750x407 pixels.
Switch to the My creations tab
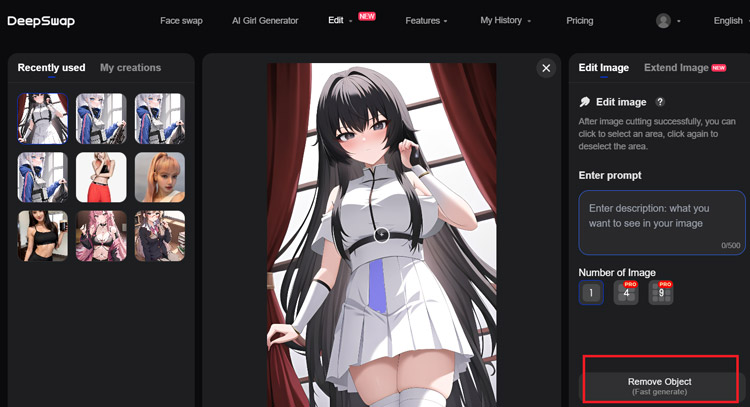click(x=131, y=67)
